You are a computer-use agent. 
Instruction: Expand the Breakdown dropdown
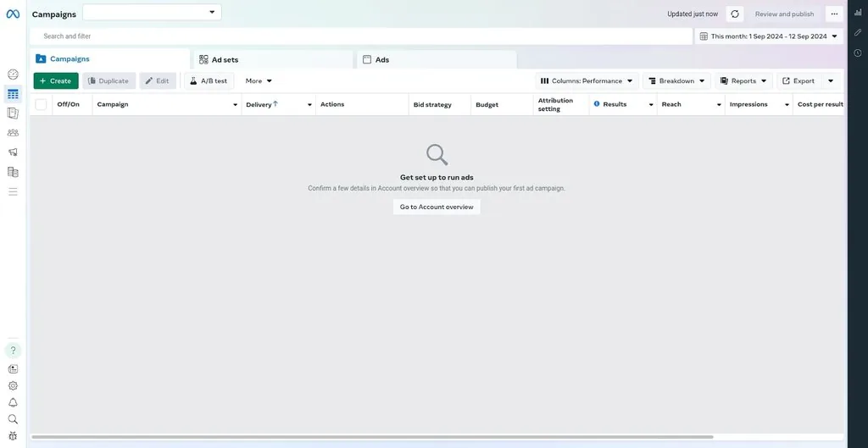point(676,81)
